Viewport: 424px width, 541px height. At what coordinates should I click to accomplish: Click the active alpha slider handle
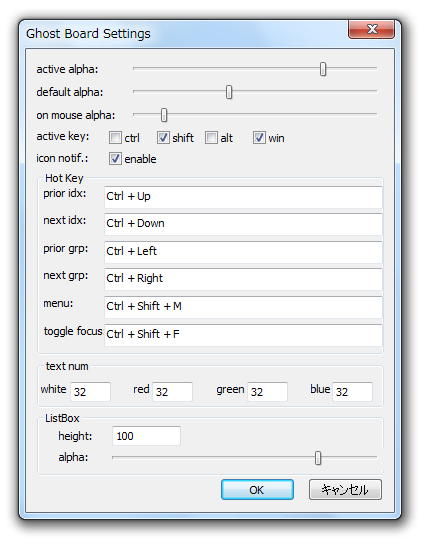323,69
